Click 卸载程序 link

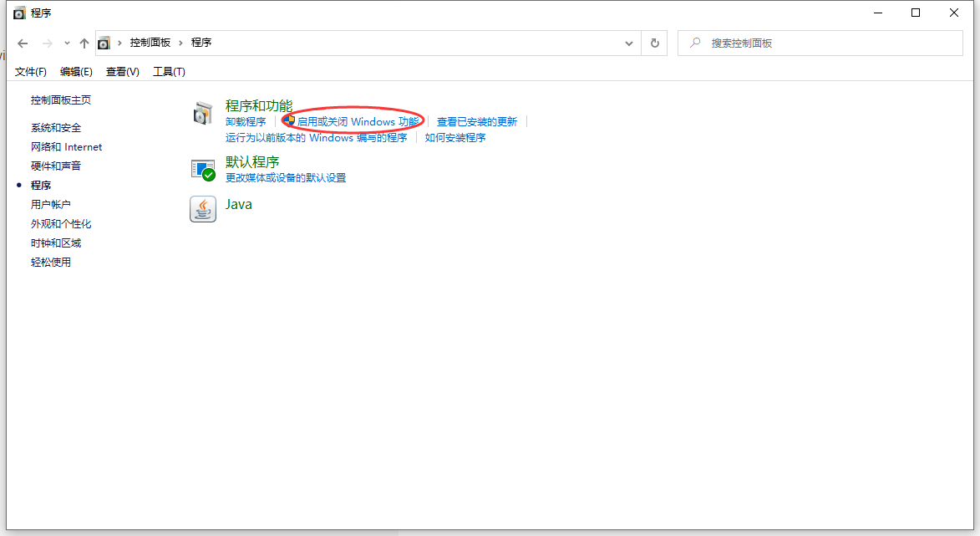(x=246, y=122)
